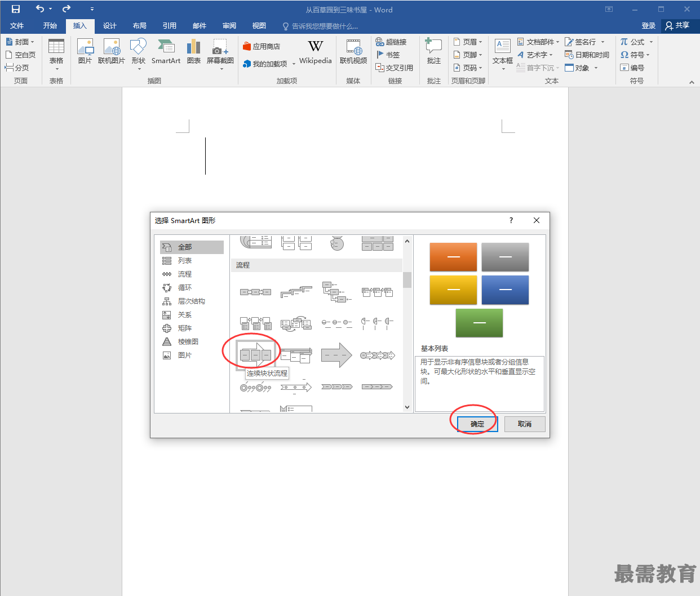Switch to the Review (审阅) tab

coord(229,26)
